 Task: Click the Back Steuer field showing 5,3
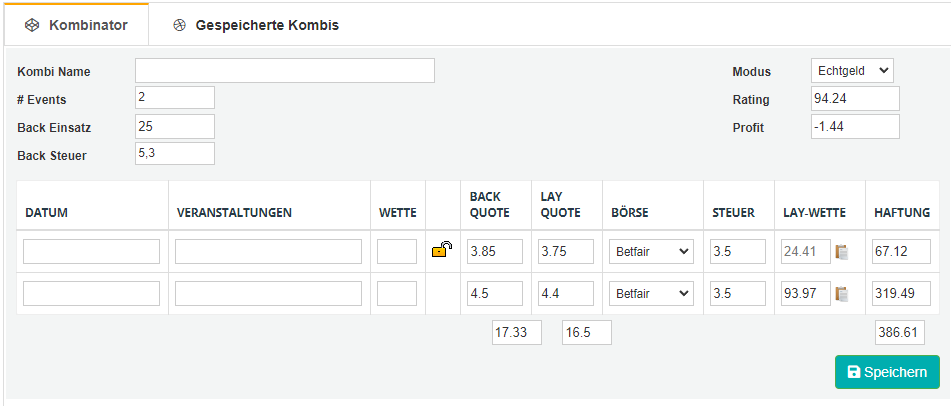(x=175, y=154)
